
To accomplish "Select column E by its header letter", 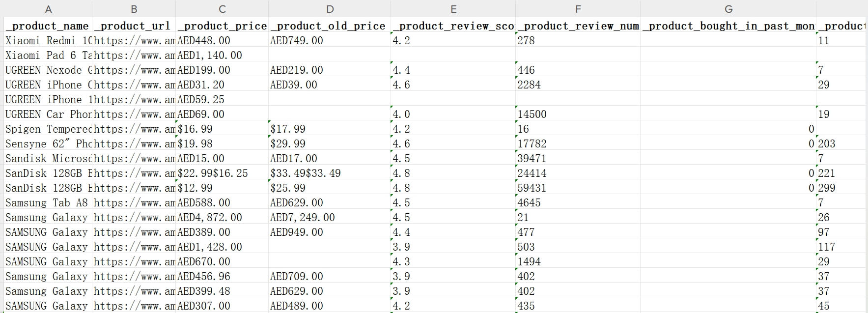I will pyautogui.click(x=453, y=9).
